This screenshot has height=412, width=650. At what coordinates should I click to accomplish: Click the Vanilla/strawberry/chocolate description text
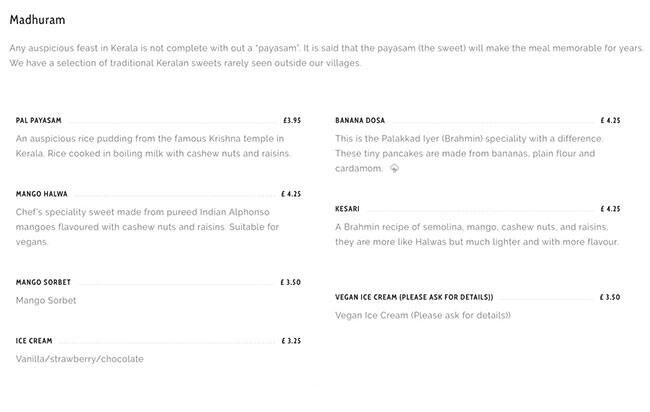[80, 359]
